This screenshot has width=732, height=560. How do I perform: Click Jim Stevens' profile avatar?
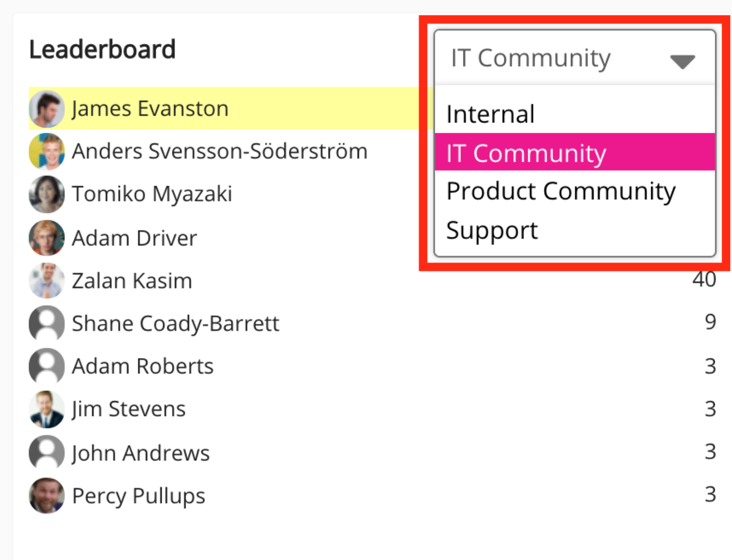(x=46, y=409)
